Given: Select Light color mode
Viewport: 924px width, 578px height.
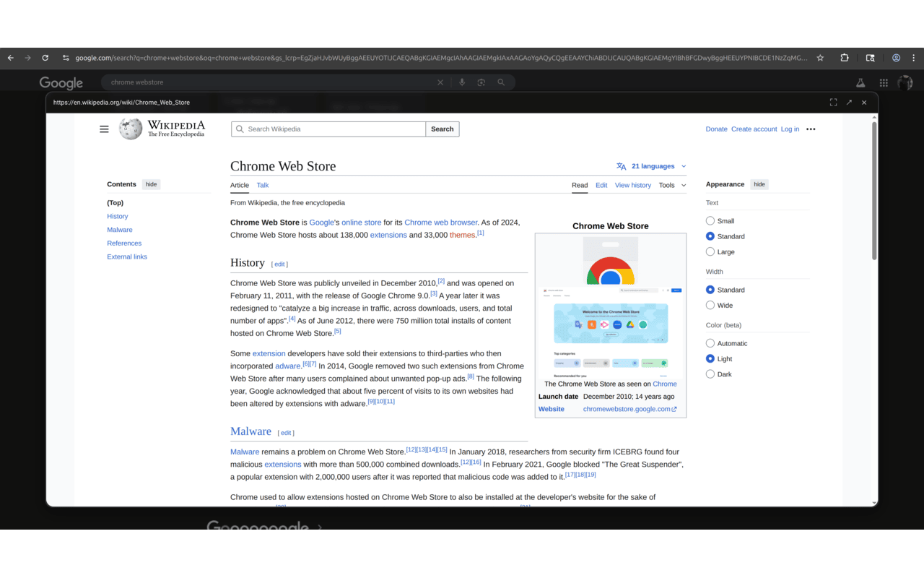Looking at the screenshot, I should pyautogui.click(x=710, y=359).
